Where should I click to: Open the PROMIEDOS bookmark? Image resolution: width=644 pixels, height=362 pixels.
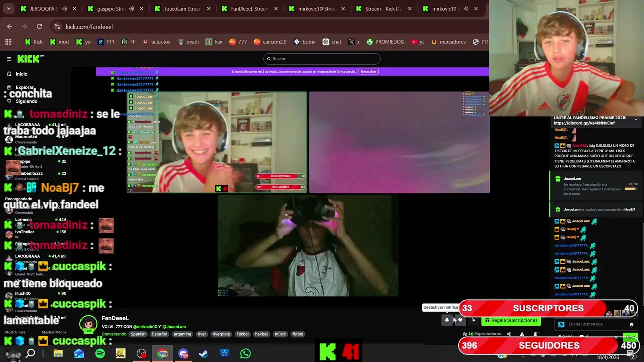click(x=385, y=42)
